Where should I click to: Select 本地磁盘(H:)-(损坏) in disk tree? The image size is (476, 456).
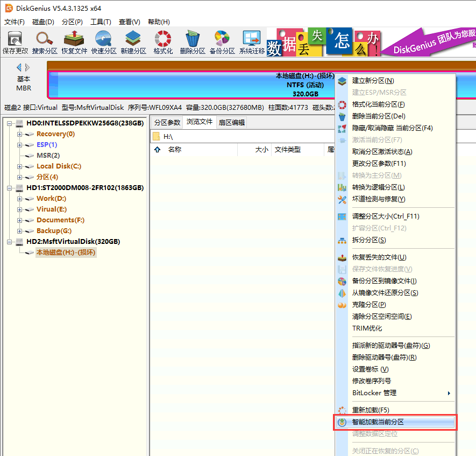[x=66, y=252]
